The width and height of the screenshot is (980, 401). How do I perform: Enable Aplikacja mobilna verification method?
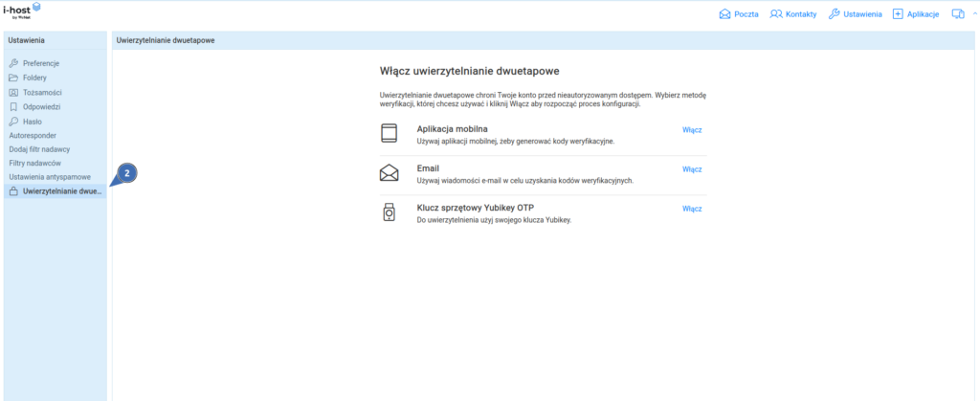692,129
